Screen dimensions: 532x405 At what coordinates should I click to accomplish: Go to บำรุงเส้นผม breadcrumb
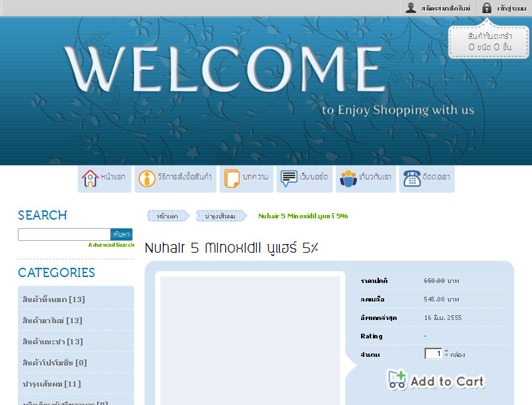221,216
